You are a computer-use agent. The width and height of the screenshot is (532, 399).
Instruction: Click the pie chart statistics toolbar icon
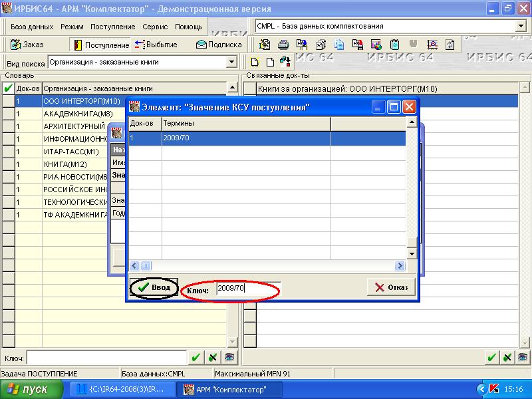point(376,45)
